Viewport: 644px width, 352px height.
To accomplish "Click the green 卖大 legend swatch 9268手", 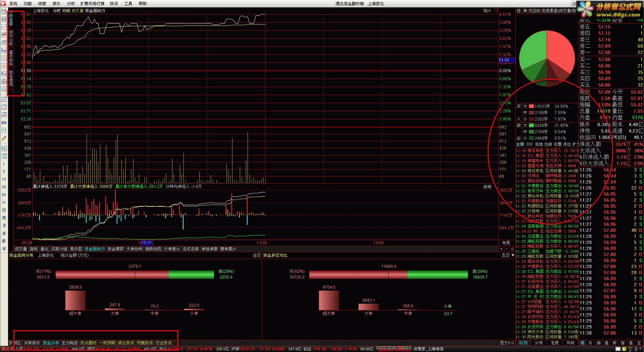I will (x=531, y=125).
